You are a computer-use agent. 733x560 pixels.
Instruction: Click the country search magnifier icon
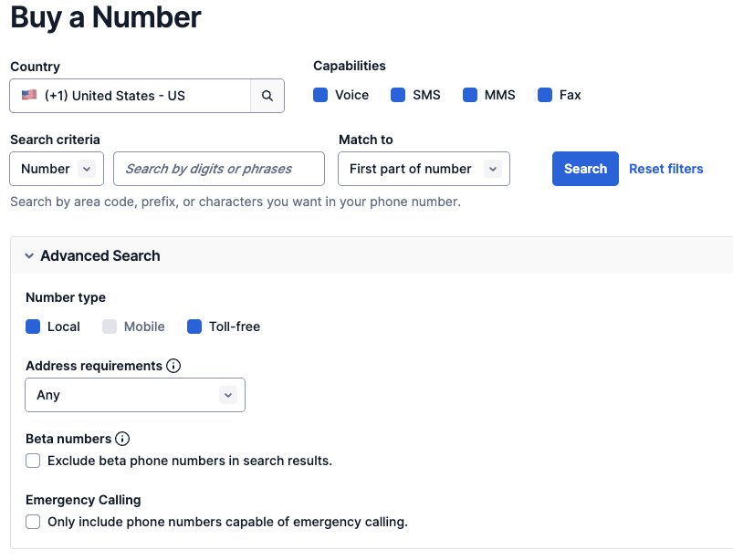click(x=267, y=96)
